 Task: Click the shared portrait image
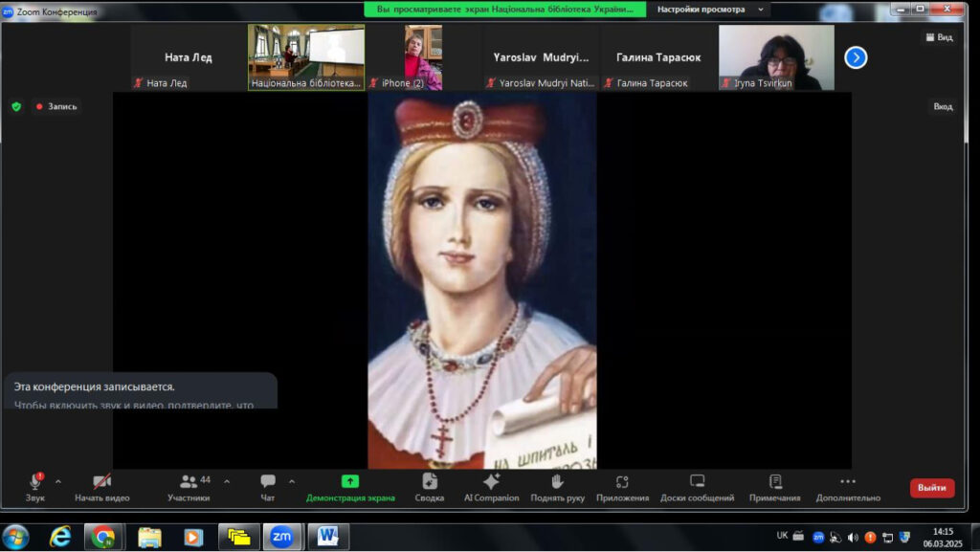pos(482,281)
